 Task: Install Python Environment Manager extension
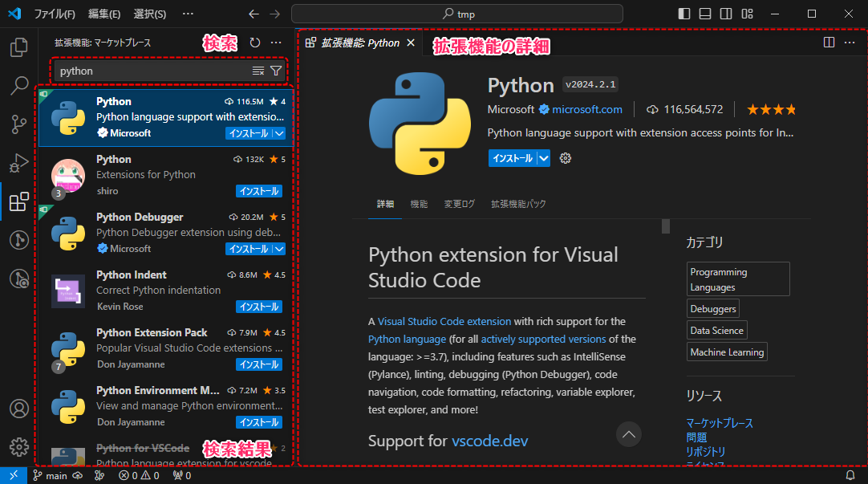pyautogui.click(x=259, y=422)
